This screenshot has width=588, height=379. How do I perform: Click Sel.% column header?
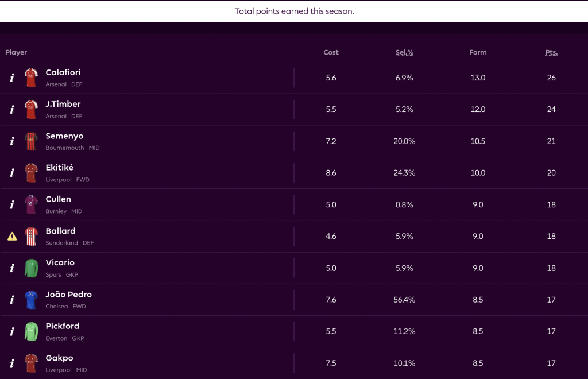pyautogui.click(x=404, y=52)
